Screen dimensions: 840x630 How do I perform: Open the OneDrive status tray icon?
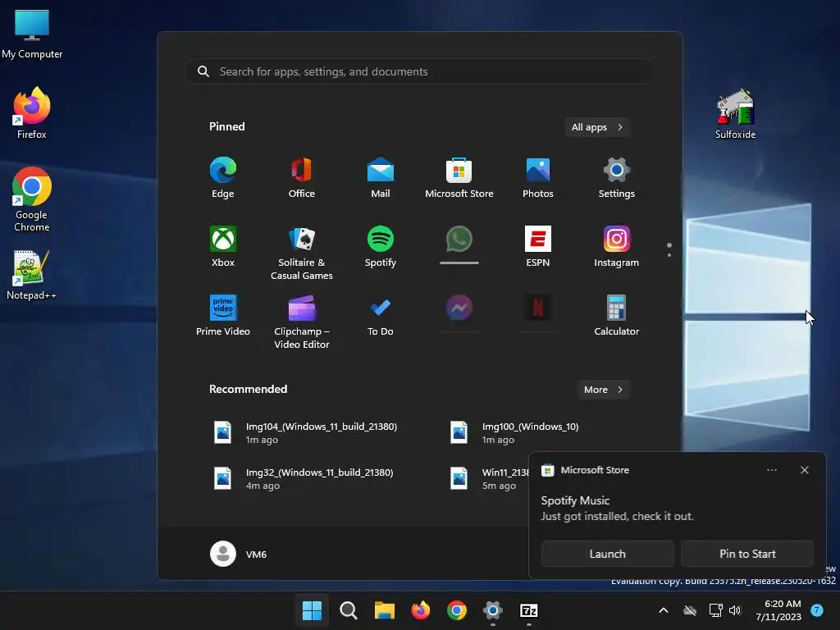690,610
